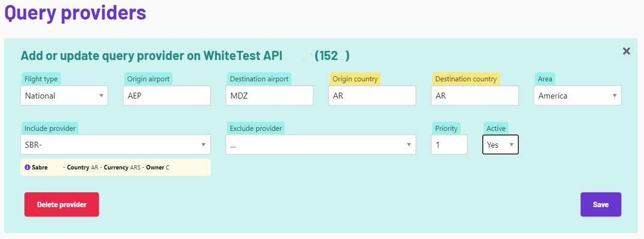Click the yellow Destination country label
Screen dimensions: 644x239
tap(466, 79)
